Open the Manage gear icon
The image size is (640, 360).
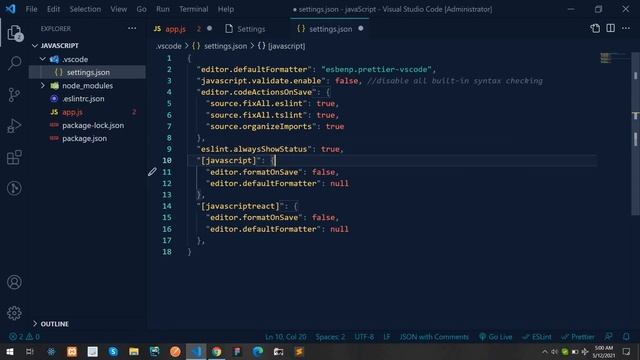tap(14, 313)
